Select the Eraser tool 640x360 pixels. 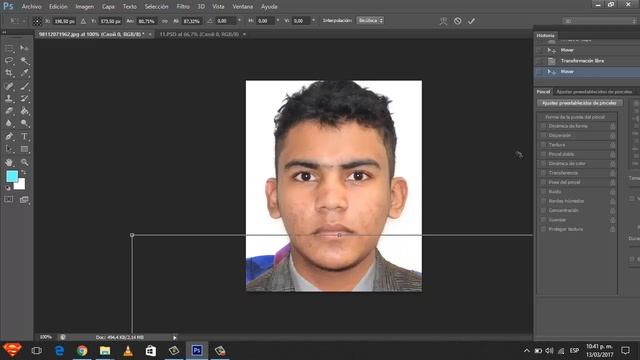click(9, 111)
